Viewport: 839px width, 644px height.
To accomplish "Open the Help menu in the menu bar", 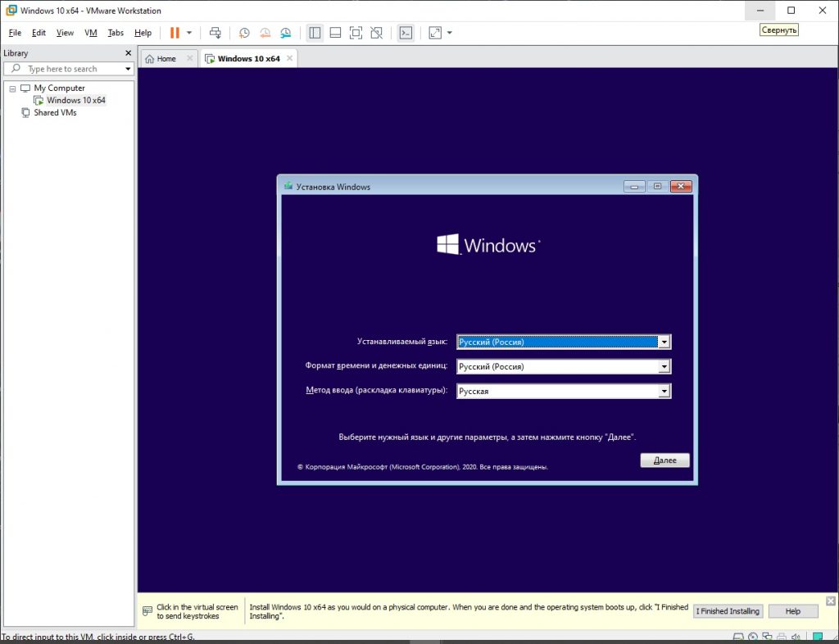I will (143, 33).
